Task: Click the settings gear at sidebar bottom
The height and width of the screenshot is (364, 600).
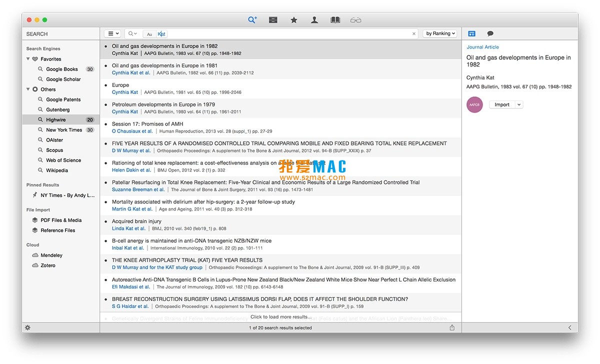Action: click(27, 327)
